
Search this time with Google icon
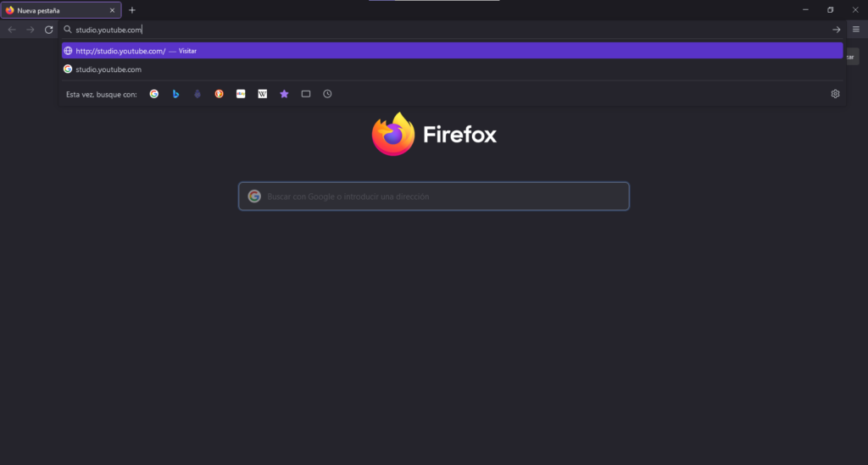point(154,94)
